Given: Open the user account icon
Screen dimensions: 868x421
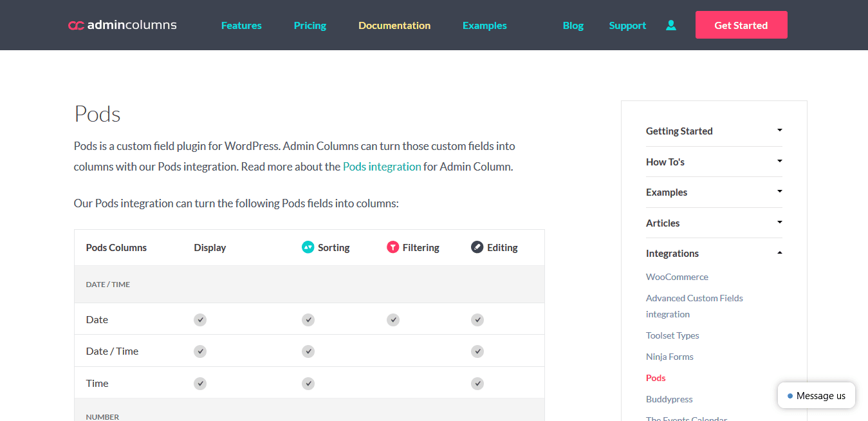Looking at the screenshot, I should click(x=671, y=25).
